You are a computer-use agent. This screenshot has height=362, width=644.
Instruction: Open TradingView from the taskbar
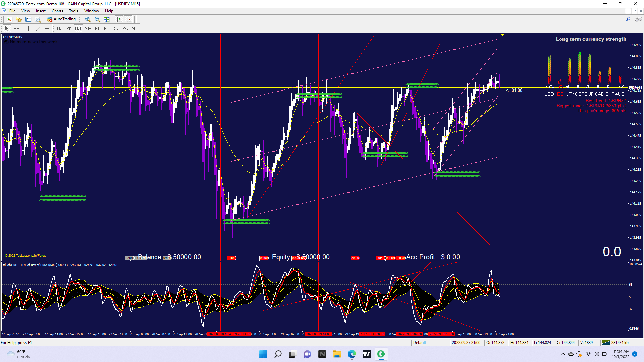[366, 354]
